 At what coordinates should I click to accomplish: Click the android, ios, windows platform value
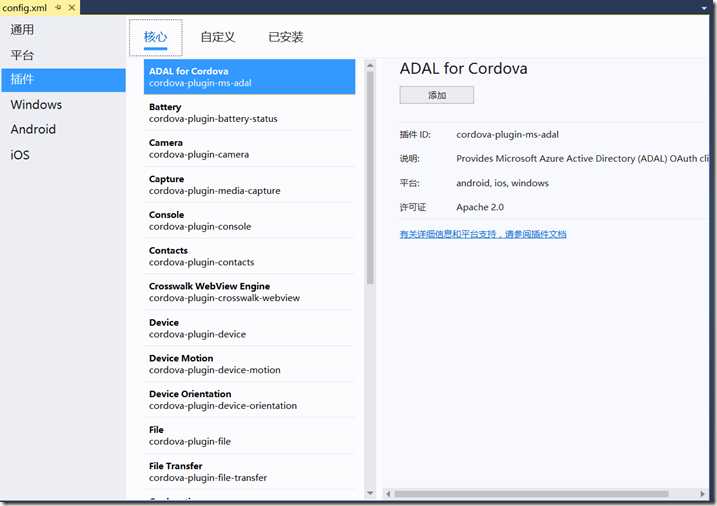click(x=502, y=183)
